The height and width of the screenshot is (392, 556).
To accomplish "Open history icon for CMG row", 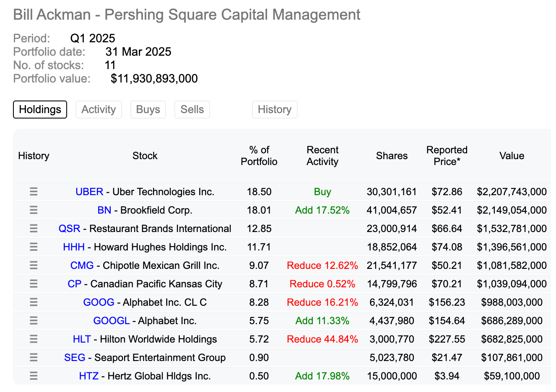I will pyautogui.click(x=34, y=266).
